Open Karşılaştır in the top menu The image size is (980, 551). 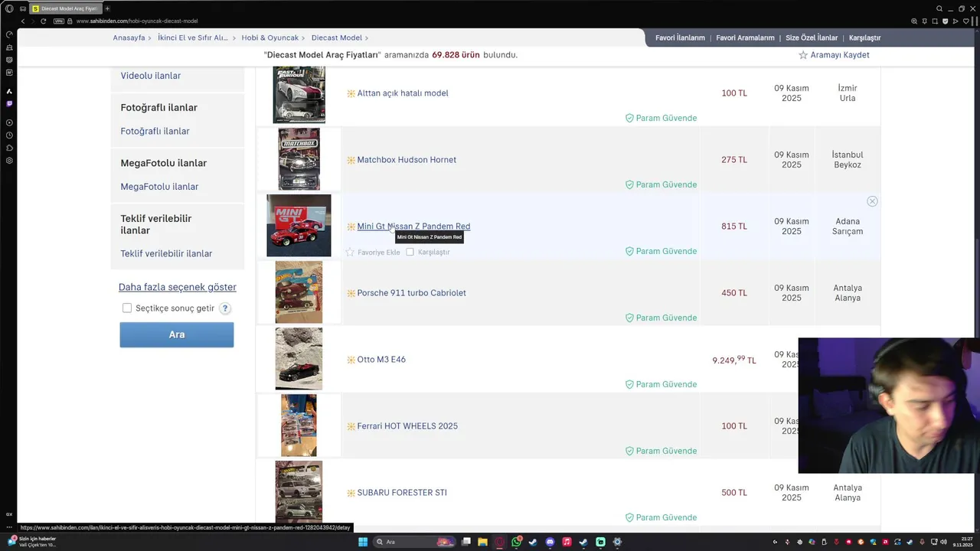864,37
